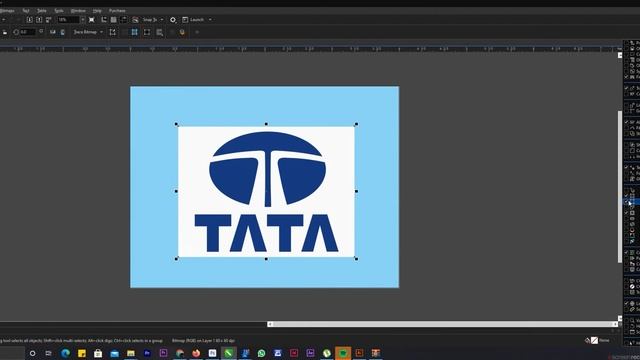Click the crop bitmap square-frame icon
The width and height of the screenshot is (640, 360).
click(x=147, y=32)
